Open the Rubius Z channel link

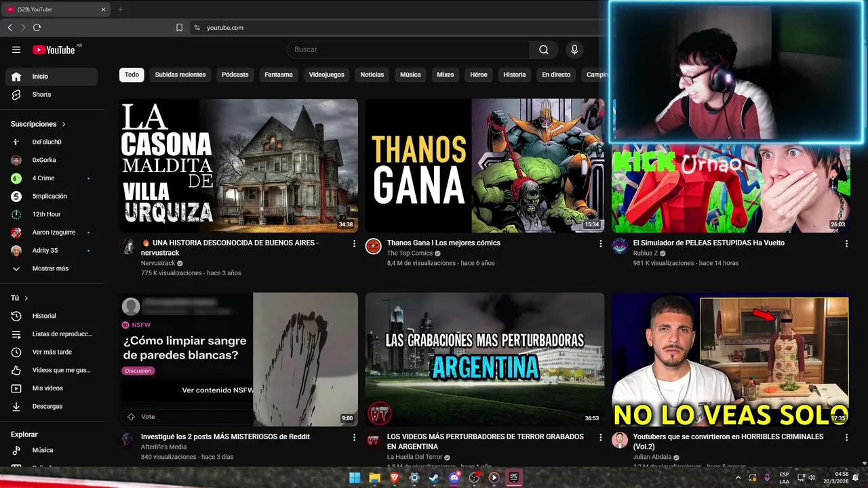coord(646,253)
